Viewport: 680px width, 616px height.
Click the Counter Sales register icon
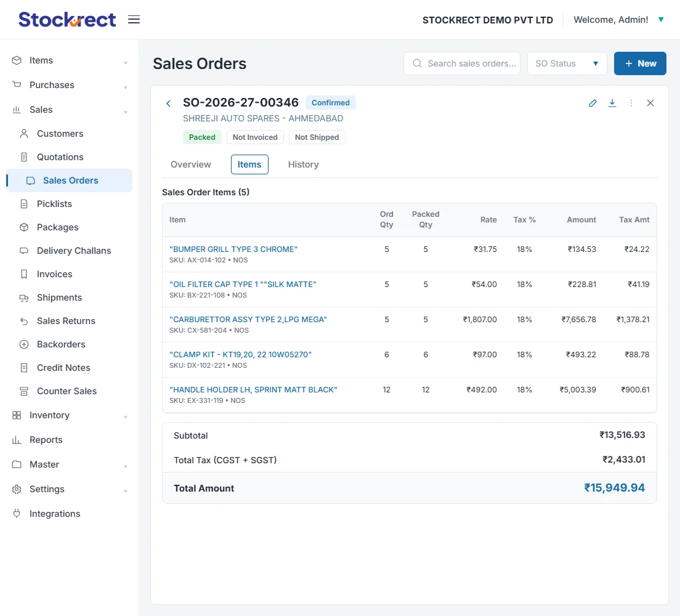click(x=24, y=391)
